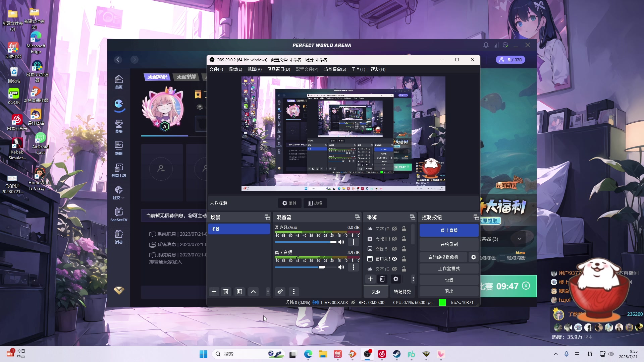Image resolution: width=644 pixels, height=362 pixels.
Task: Open 来源 panel three-dot menu
Action: pyautogui.click(x=413, y=279)
